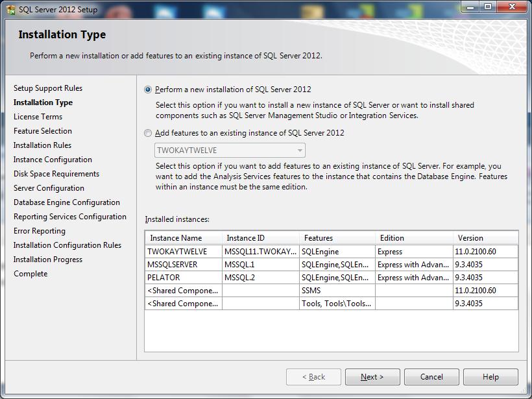Click the Feature Selection step
532x399 pixels.
[x=43, y=131]
